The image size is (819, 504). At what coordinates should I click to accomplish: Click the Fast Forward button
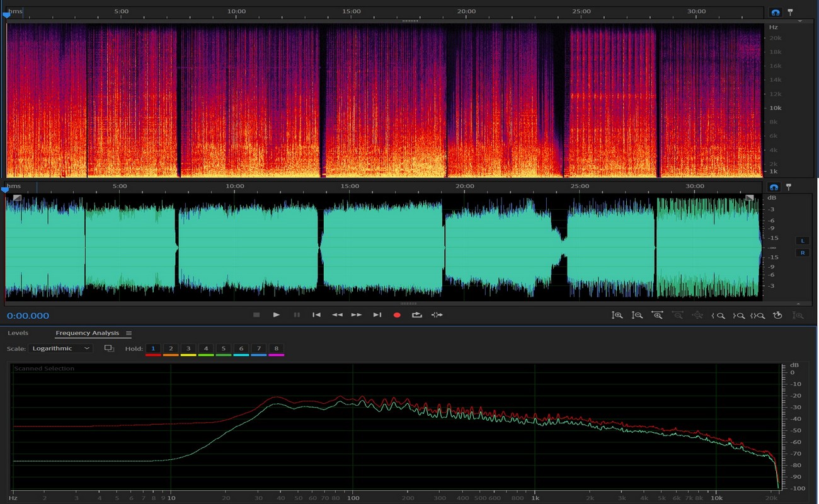(x=357, y=315)
